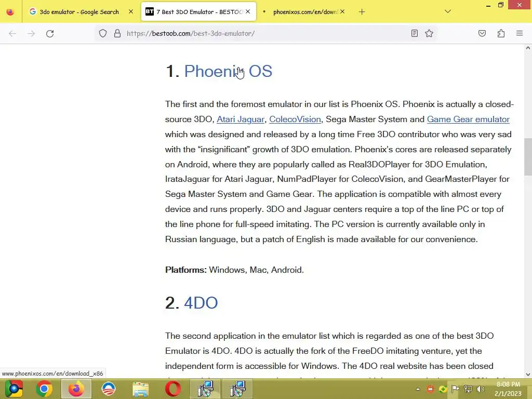Viewport: 532px width, 399px height.
Task: Close the phoenixos.com tab
Action: tap(342, 11)
